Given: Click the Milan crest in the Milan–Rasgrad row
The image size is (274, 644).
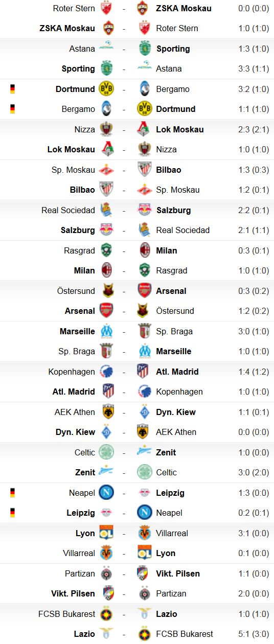Looking at the screenshot, I should [x=106, y=270].
